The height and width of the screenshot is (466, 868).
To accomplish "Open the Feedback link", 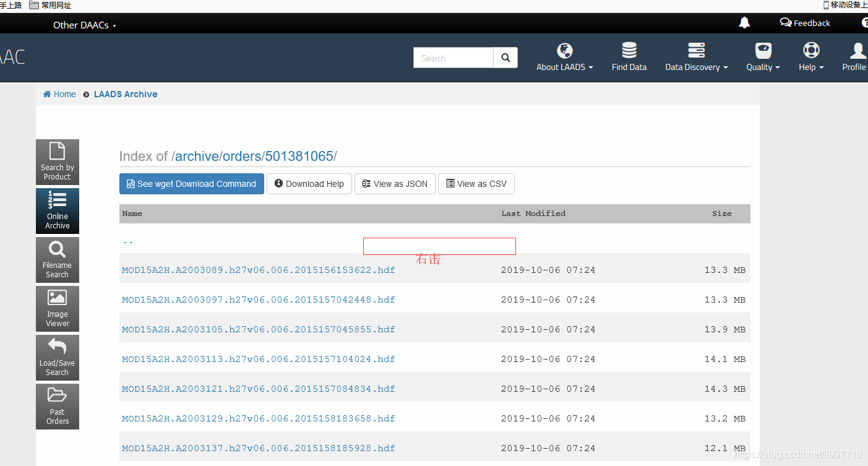I will [x=805, y=23].
